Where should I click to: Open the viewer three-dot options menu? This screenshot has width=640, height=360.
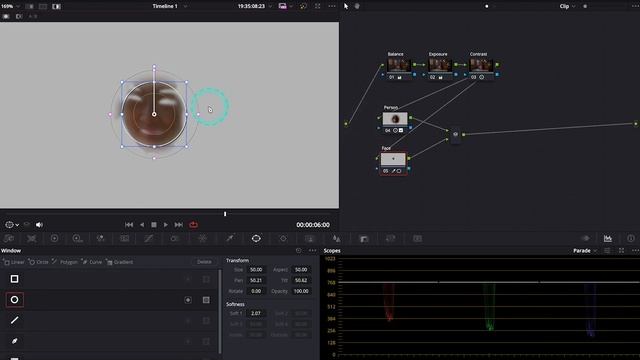point(332,6)
